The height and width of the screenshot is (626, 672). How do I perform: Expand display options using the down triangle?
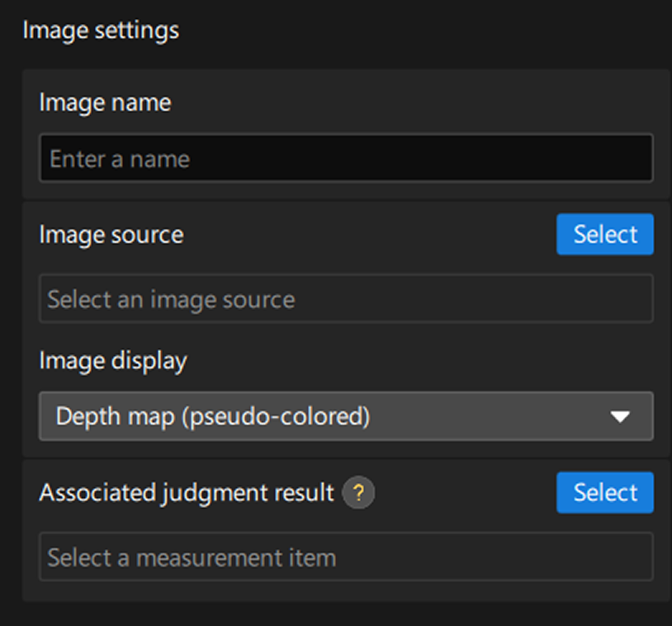[x=620, y=416]
